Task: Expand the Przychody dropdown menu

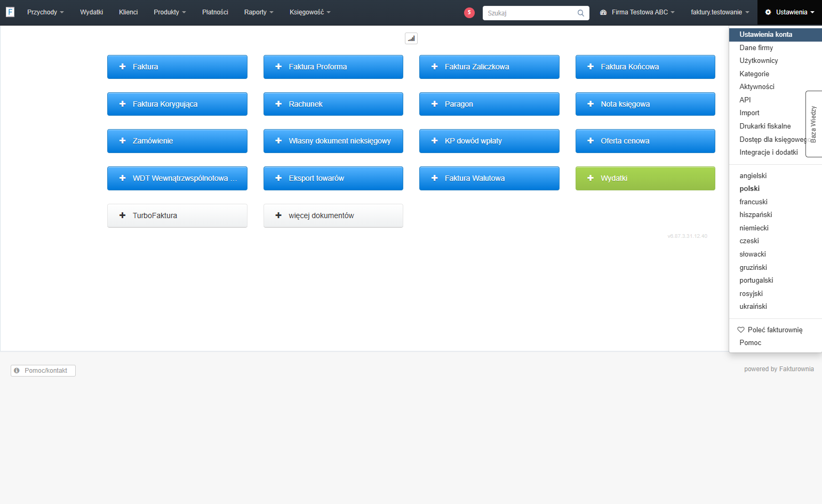Action: pyautogui.click(x=45, y=12)
